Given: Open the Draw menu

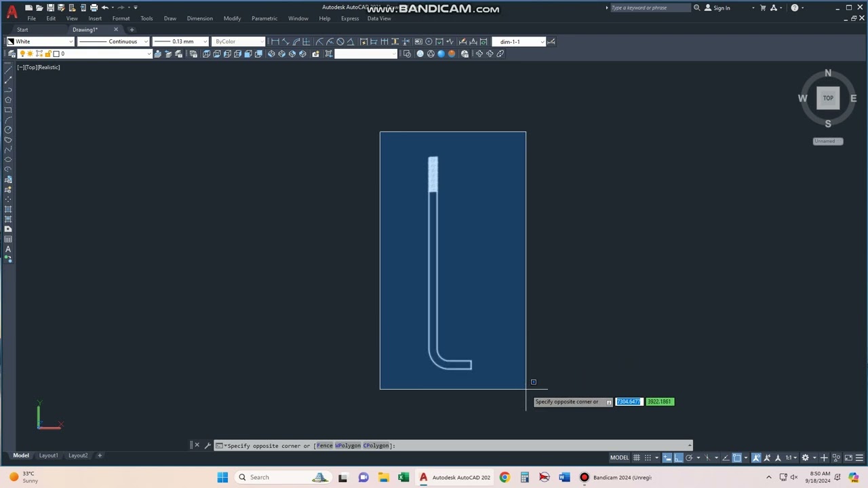Looking at the screenshot, I should (170, 18).
